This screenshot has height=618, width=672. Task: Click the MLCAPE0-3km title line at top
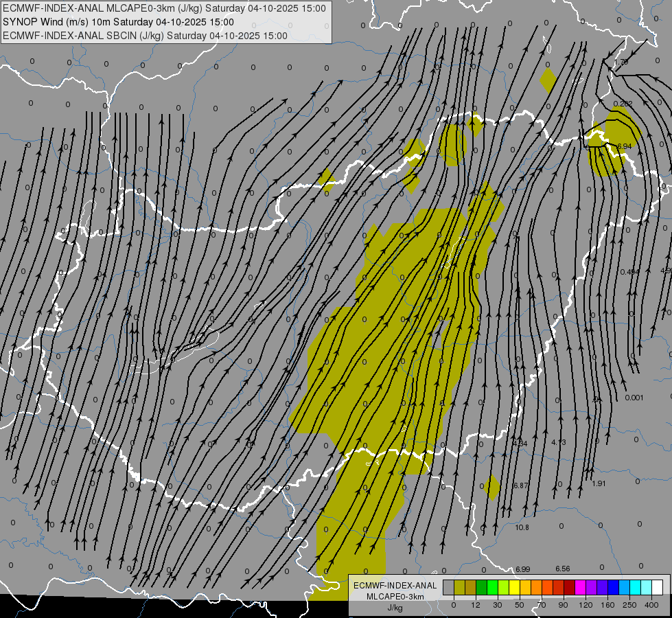tap(164, 8)
